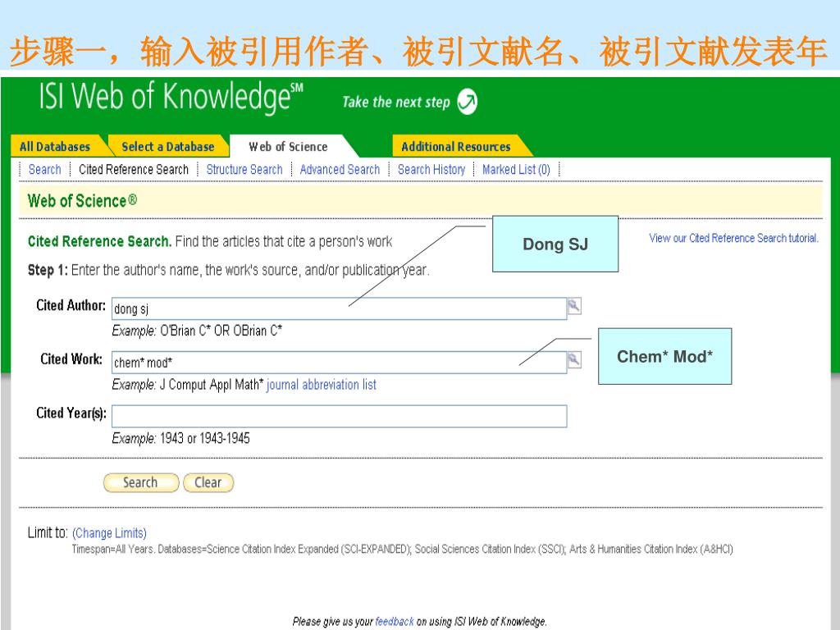Open the Additional Resources tab
The width and height of the screenshot is (840, 630).
click(x=456, y=146)
